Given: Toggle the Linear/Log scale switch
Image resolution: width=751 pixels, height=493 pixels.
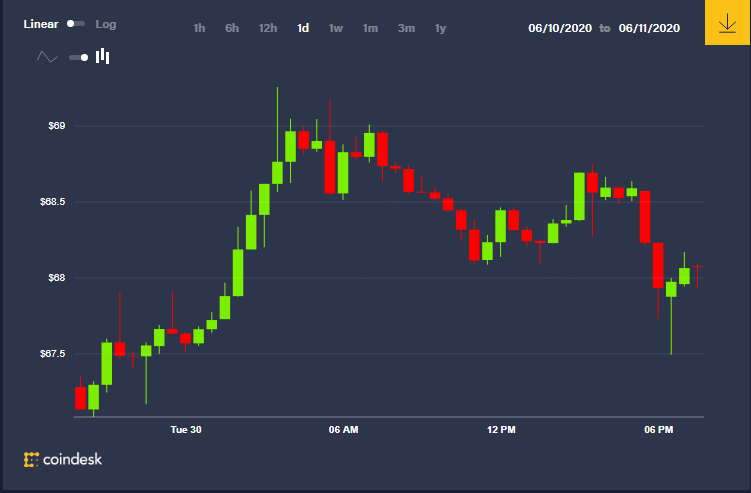Looking at the screenshot, I should click(76, 23).
